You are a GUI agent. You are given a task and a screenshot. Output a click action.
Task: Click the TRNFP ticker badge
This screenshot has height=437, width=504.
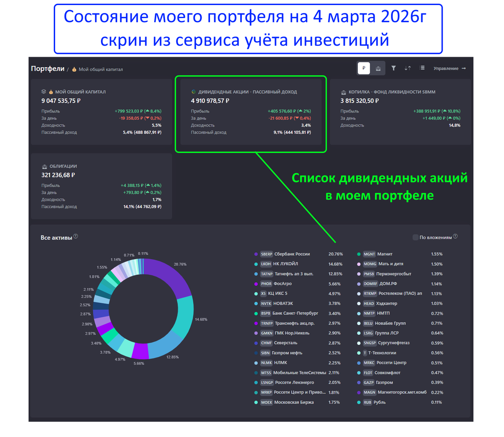(x=267, y=324)
